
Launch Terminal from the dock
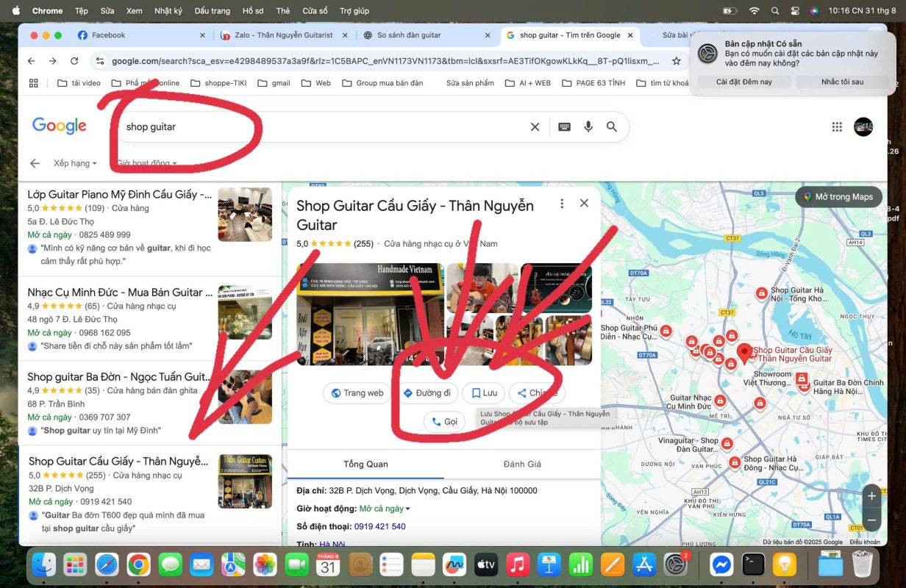coord(754,564)
